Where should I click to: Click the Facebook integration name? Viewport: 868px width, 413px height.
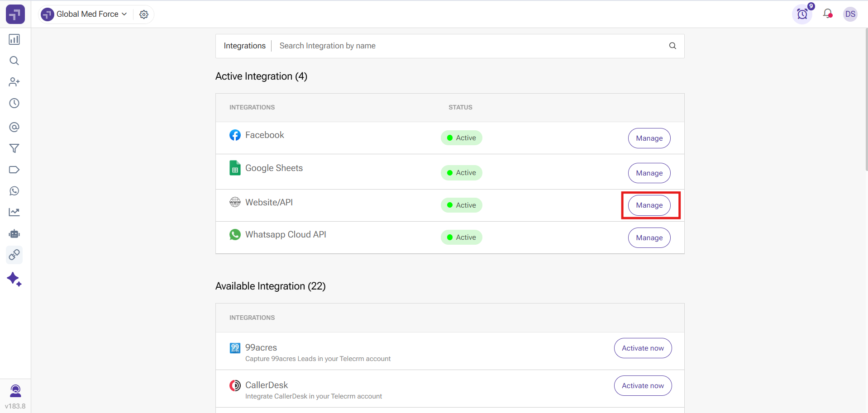(x=265, y=135)
